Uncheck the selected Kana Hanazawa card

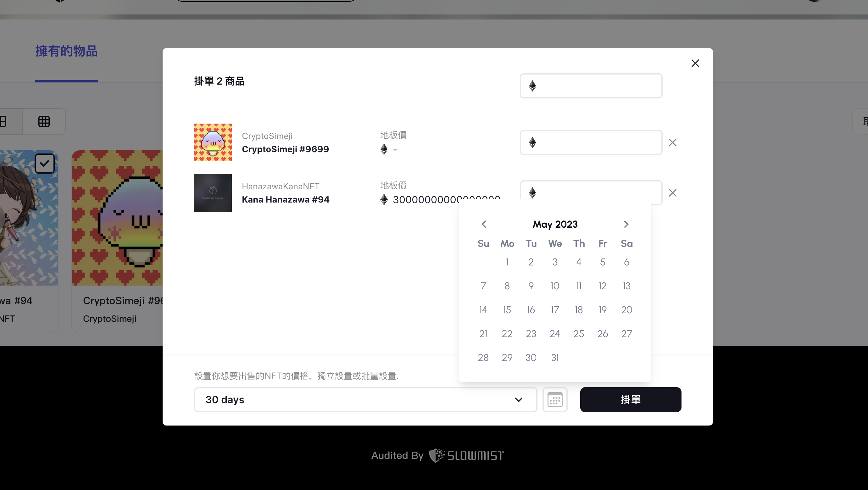(44, 164)
